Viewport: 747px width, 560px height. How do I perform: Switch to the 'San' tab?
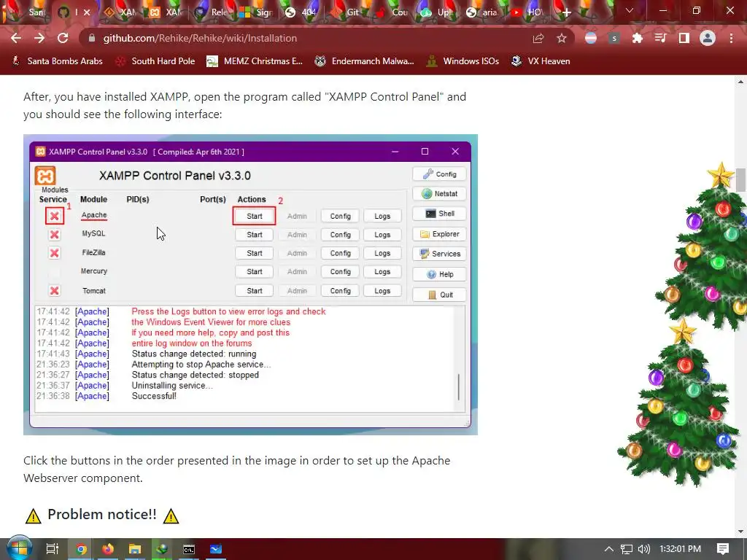[x=28, y=12]
